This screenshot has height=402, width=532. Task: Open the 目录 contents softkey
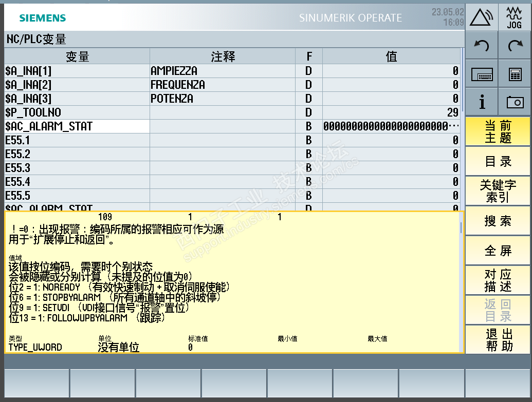498,161
